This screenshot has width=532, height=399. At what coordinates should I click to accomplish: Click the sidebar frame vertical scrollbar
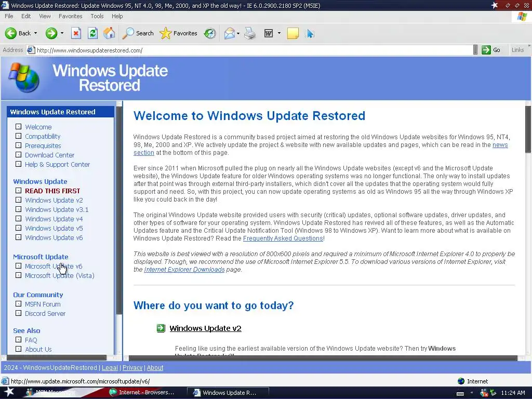pos(119,210)
